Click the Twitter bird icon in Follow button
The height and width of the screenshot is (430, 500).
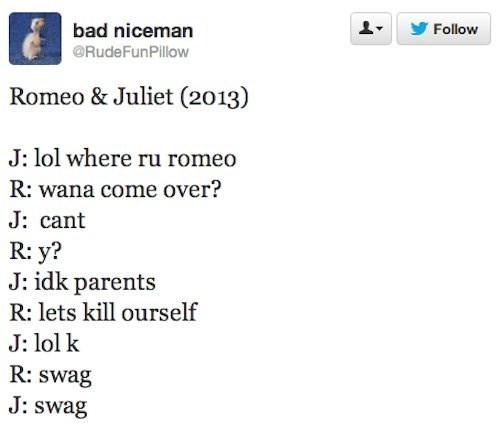419,29
